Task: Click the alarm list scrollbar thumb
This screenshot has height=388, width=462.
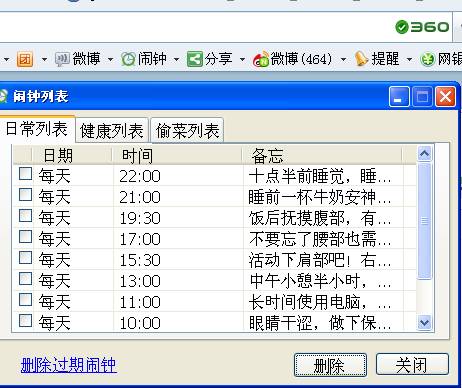Action: tap(424, 221)
